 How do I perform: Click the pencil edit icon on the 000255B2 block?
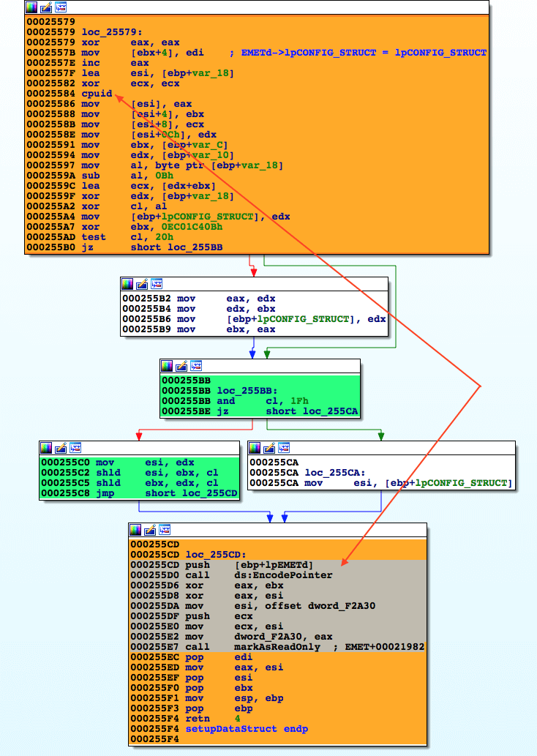pyautogui.click(x=142, y=284)
